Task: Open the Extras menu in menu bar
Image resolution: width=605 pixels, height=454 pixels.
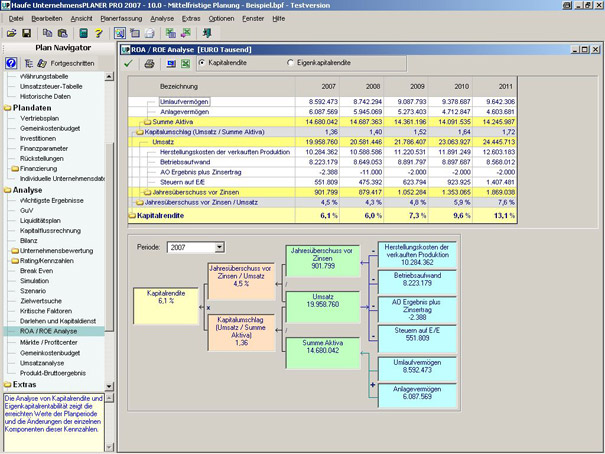Action: (x=191, y=19)
